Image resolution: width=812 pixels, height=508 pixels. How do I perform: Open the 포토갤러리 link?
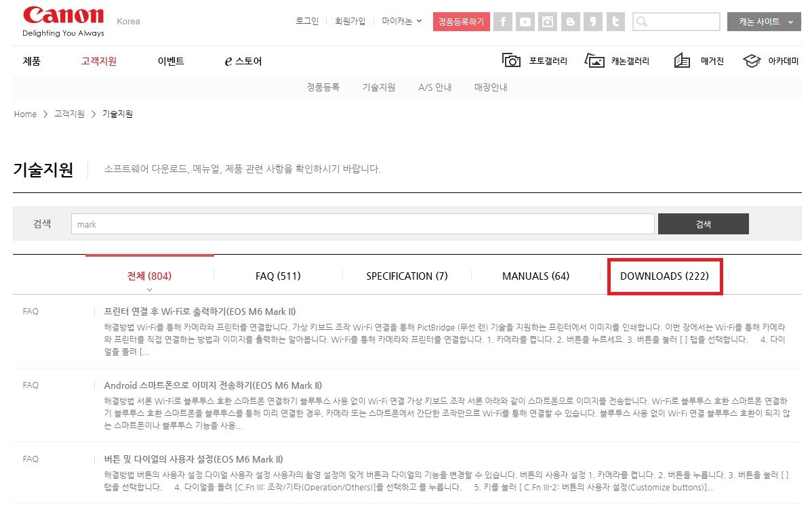(548, 61)
